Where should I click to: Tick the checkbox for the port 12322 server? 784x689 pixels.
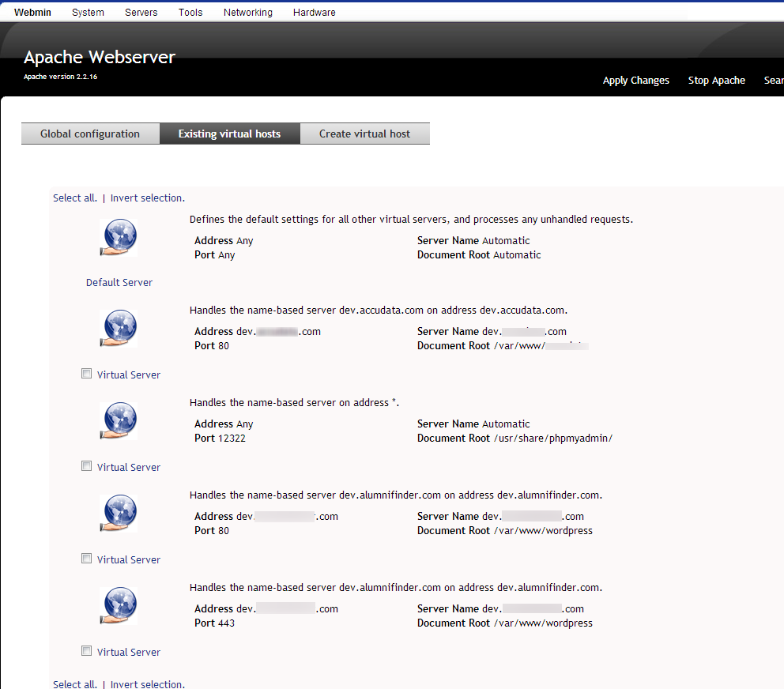[87, 466]
